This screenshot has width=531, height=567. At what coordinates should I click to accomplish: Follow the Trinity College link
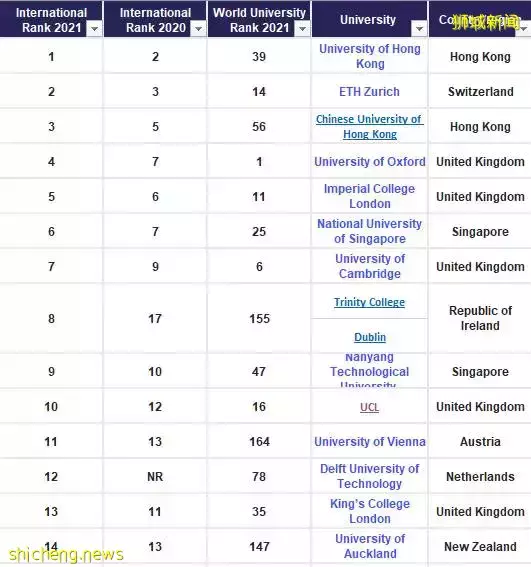[369, 302]
